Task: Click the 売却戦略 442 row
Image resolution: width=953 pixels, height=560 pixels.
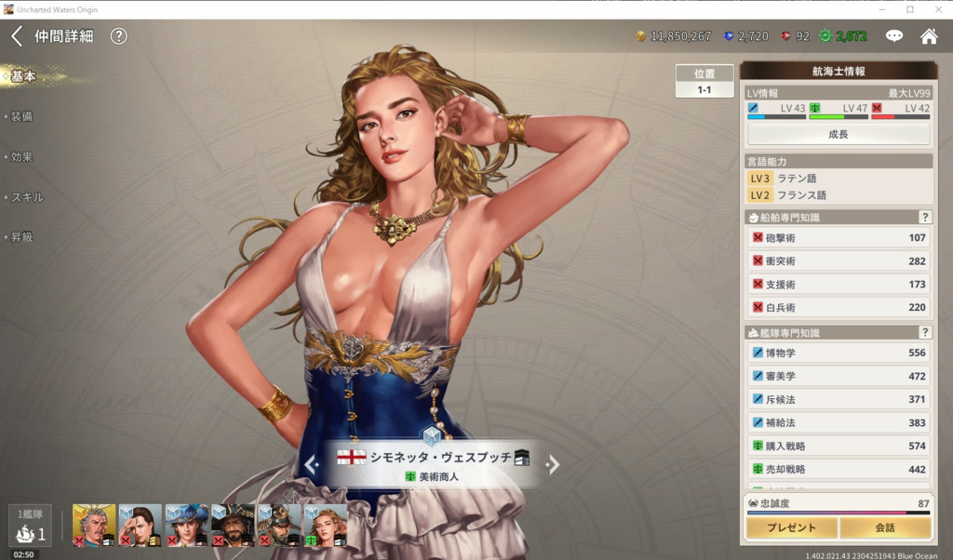Action: click(x=839, y=469)
